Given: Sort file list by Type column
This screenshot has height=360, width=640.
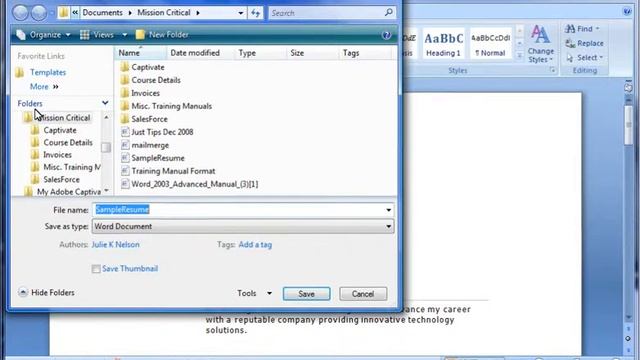Looking at the screenshot, I should click(260, 53).
